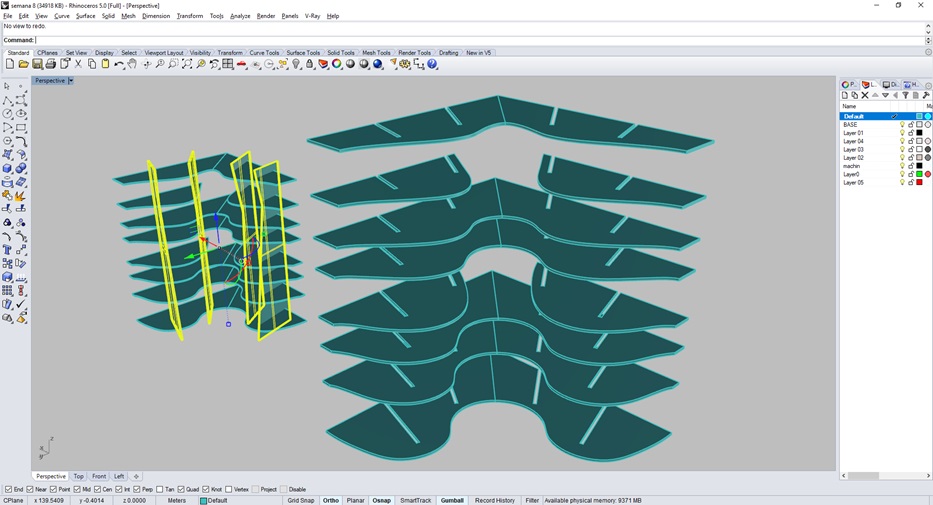
Task: Click the New Layer icon in Layers panel
Action: pyautogui.click(x=845, y=95)
